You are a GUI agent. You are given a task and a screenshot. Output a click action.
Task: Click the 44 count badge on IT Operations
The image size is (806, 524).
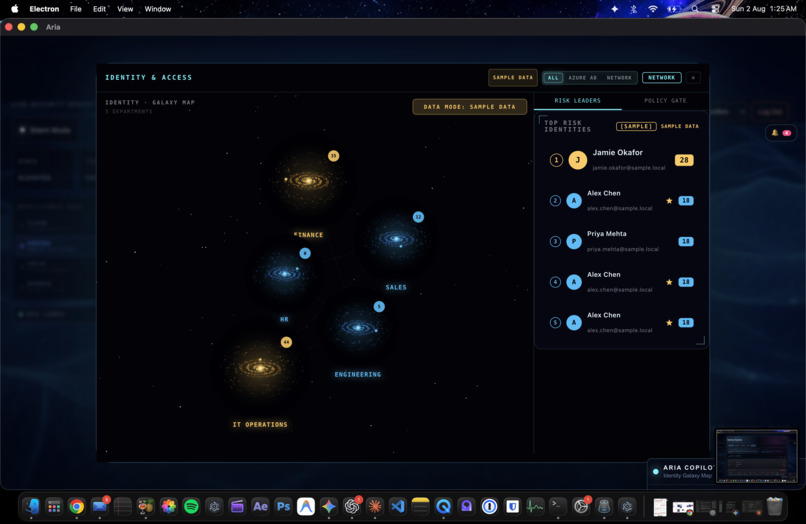[x=286, y=342]
